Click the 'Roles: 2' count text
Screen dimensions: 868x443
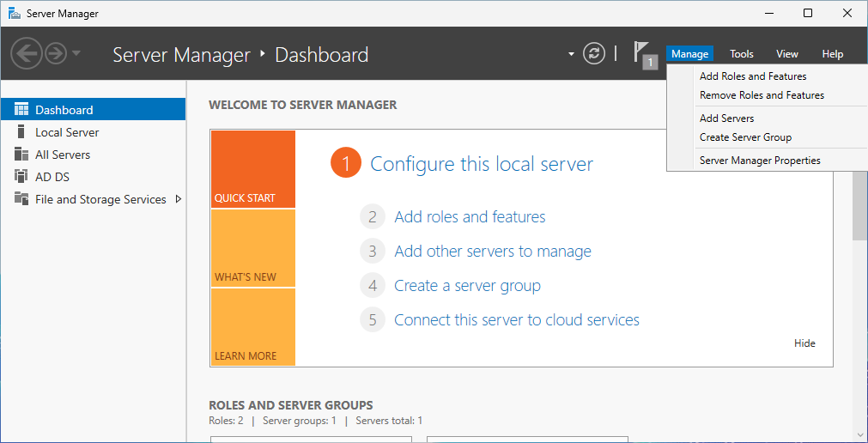(226, 421)
